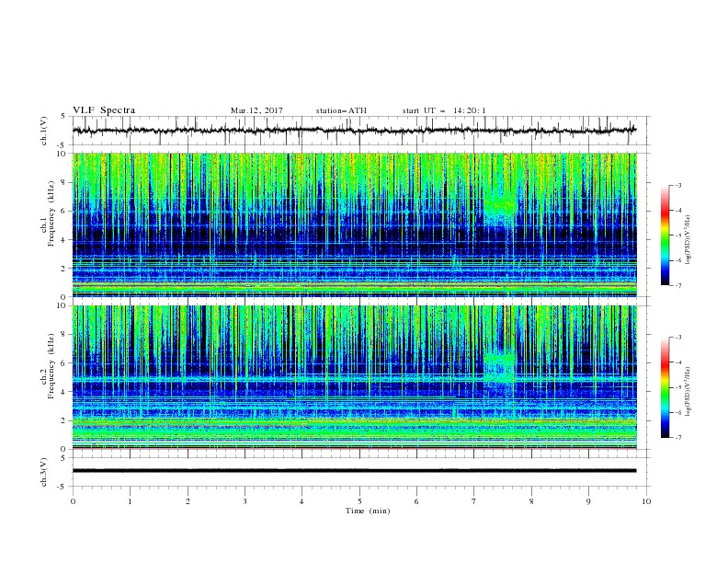Click the ch.2 color scale bar
Image resolution: width=728 pixels, height=563 pixels.
(x=665, y=387)
